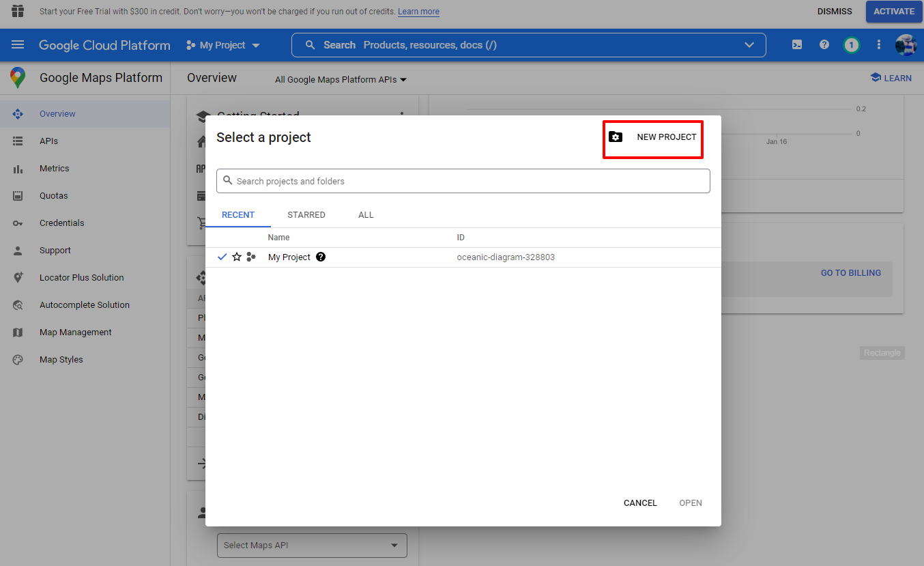Open the hamburger navigation menu
This screenshot has height=566, width=924.
coord(18,45)
